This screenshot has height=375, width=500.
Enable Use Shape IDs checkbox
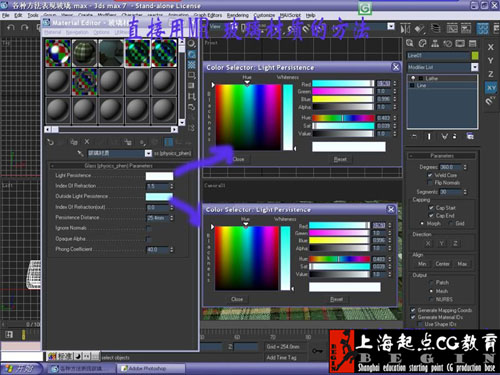420,324
